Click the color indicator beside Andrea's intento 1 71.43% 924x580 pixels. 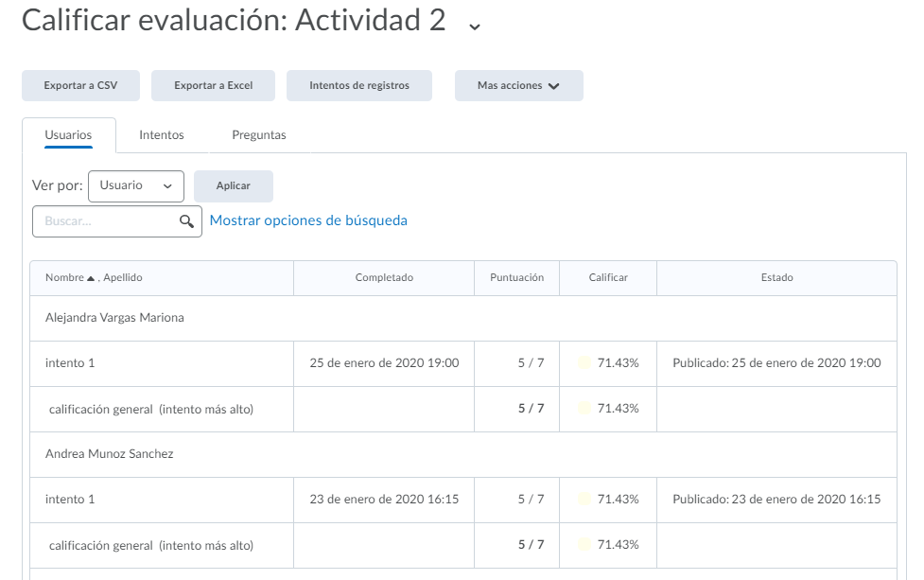(584, 500)
